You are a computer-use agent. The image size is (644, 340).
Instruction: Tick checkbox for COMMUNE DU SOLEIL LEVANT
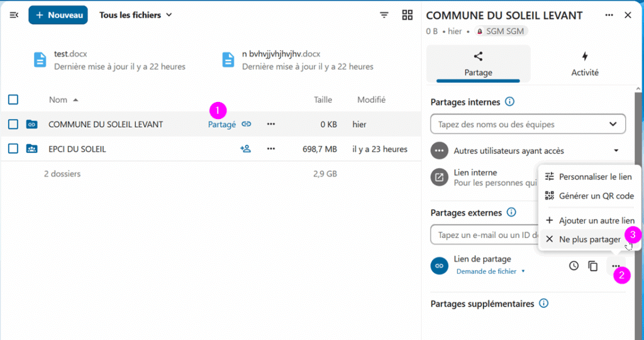tap(13, 124)
